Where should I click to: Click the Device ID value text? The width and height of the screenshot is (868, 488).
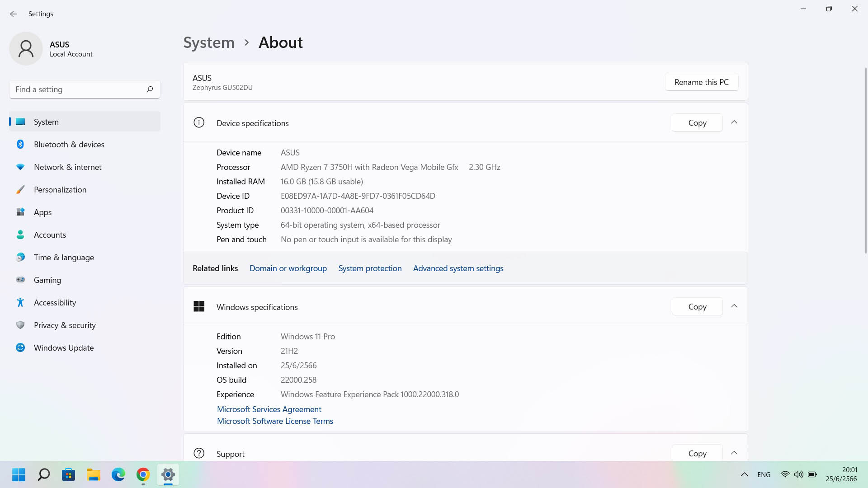(x=358, y=196)
